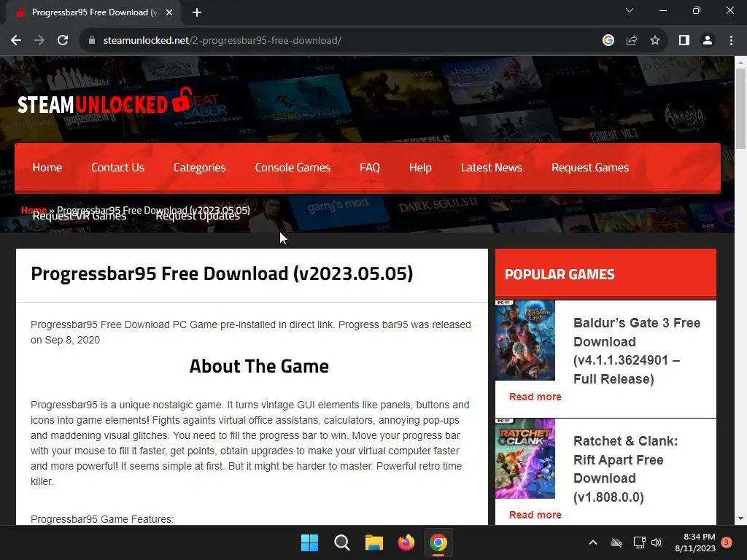Open the Chrome profile icon

708,41
